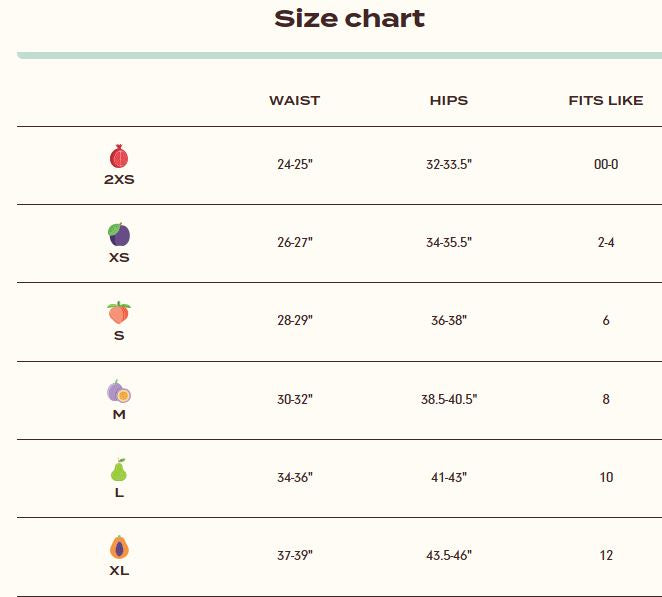Click the 28-29" waist value

[295, 321]
